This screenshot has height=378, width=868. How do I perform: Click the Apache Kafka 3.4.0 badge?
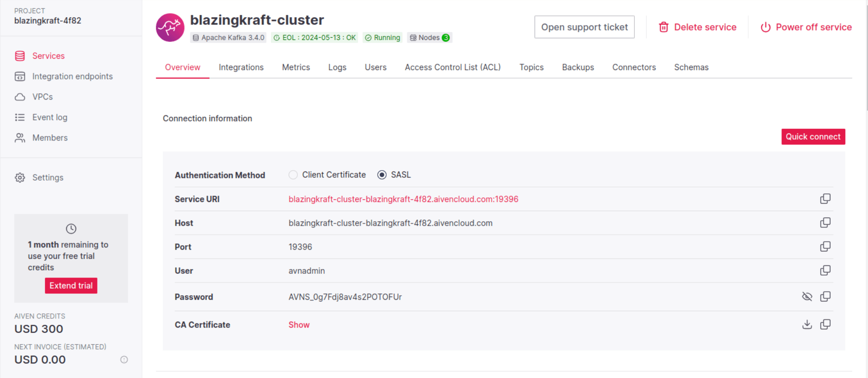(x=228, y=38)
